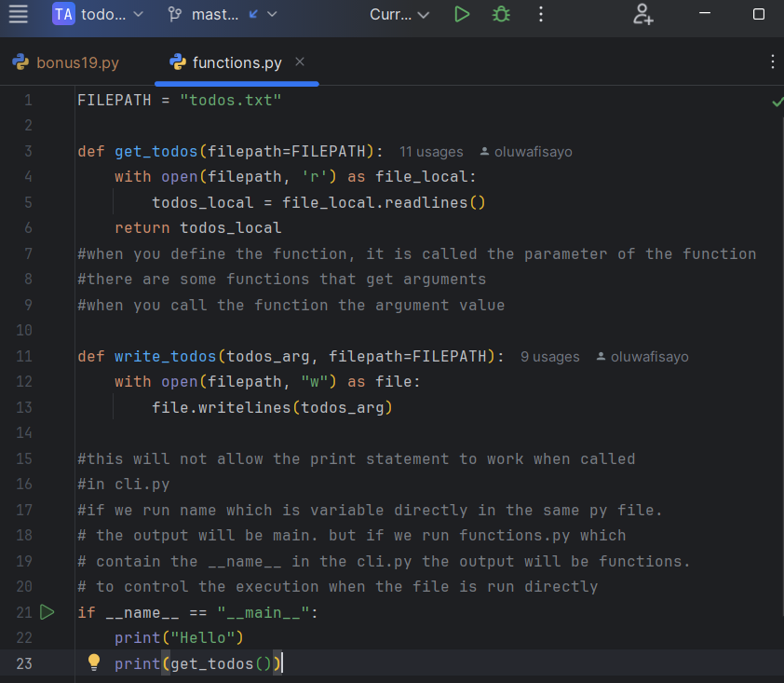Start a Code With Me session
This screenshot has height=683, width=784.
pyautogui.click(x=642, y=15)
